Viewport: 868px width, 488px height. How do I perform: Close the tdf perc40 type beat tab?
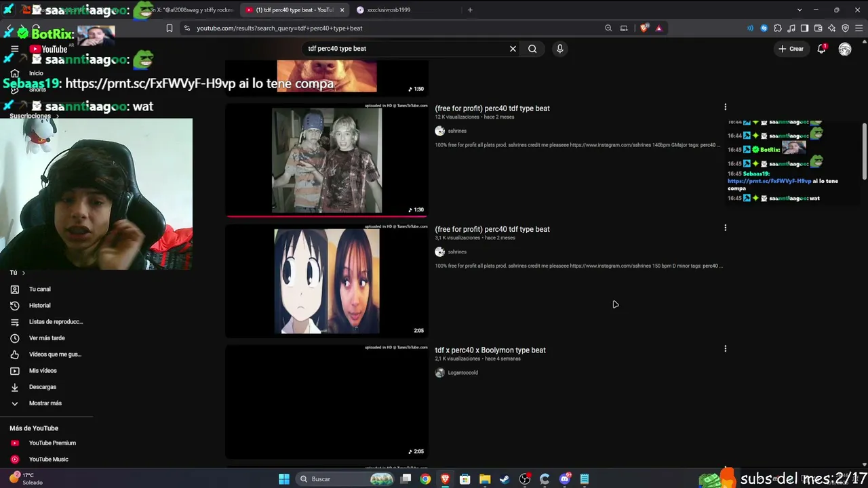[342, 10]
